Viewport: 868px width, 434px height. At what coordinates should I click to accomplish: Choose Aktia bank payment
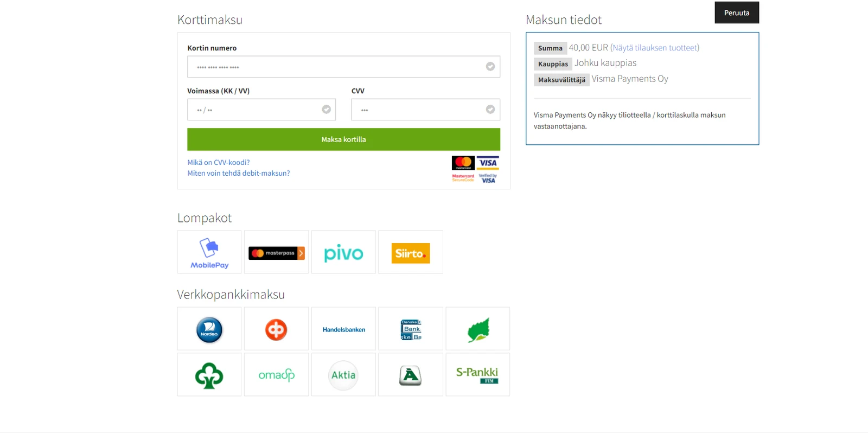pyautogui.click(x=343, y=375)
